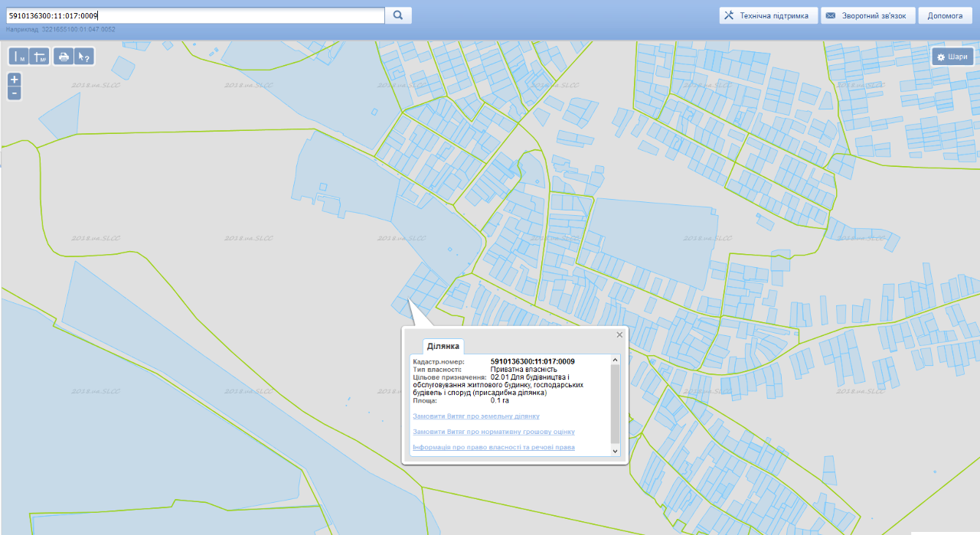Open the Допомога help page
The width and height of the screenshot is (980, 535).
945,15
